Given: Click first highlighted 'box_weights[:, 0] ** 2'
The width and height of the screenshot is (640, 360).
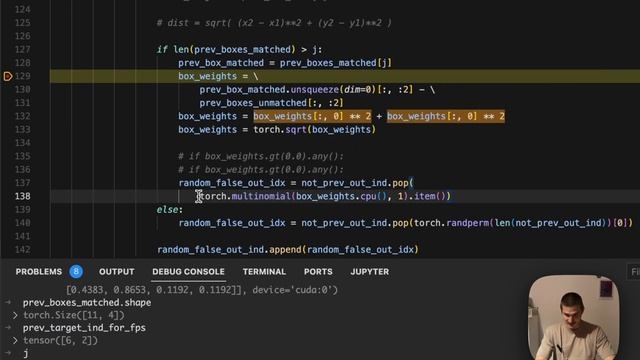Looking at the screenshot, I should 312,116.
